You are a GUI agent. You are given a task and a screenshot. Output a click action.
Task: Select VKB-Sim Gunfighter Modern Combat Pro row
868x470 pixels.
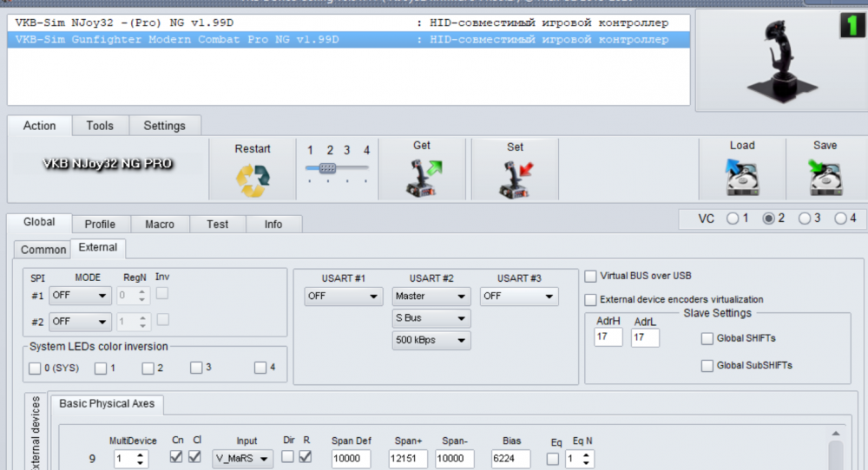pos(349,40)
